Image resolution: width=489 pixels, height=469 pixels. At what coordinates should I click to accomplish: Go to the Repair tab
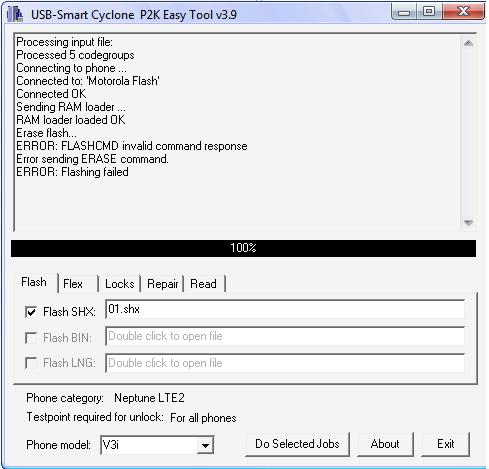click(162, 284)
